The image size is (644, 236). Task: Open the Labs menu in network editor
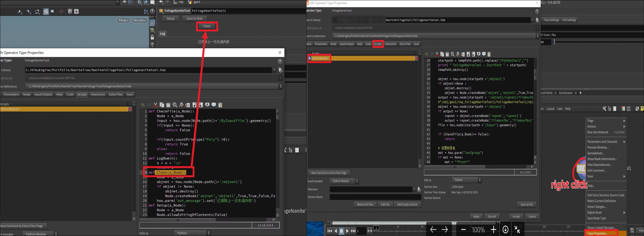(560, 109)
